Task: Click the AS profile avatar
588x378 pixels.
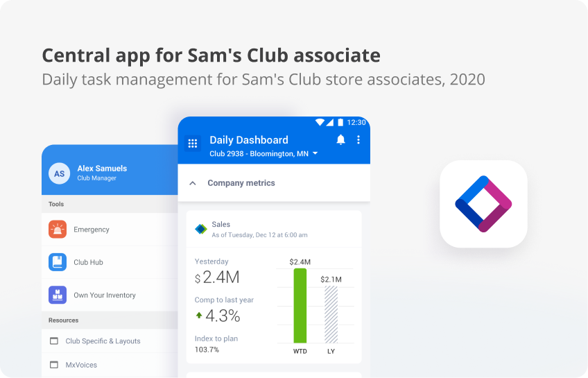Action: click(x=59, y=173)
